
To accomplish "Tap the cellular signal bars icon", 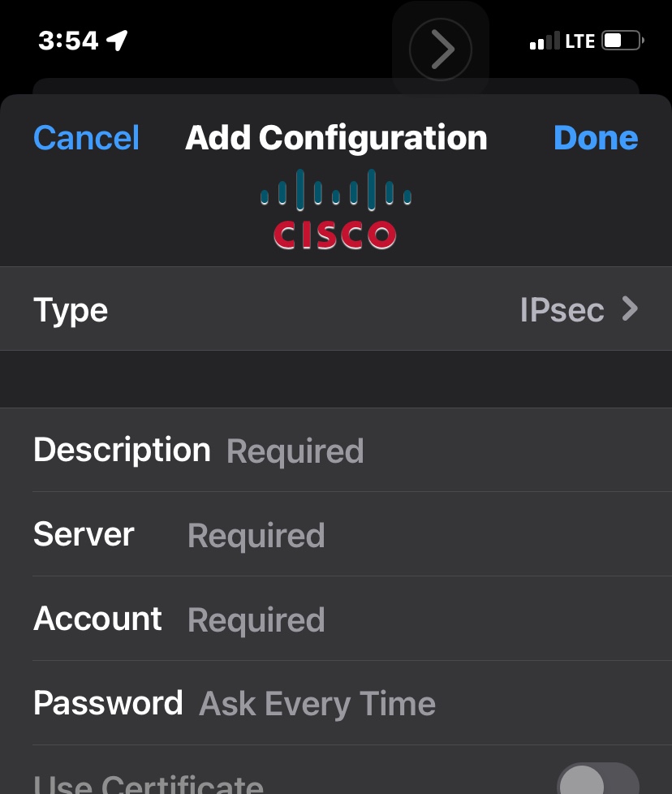I will coord(545,41).
